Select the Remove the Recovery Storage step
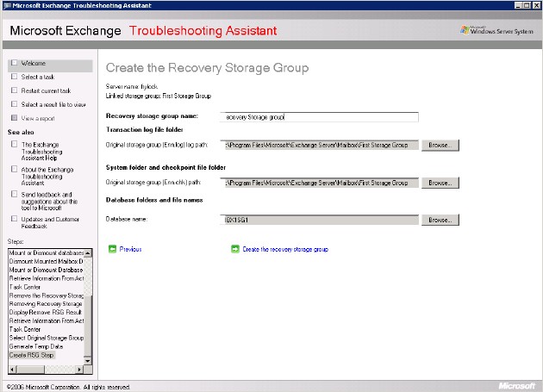 point(46,296)
